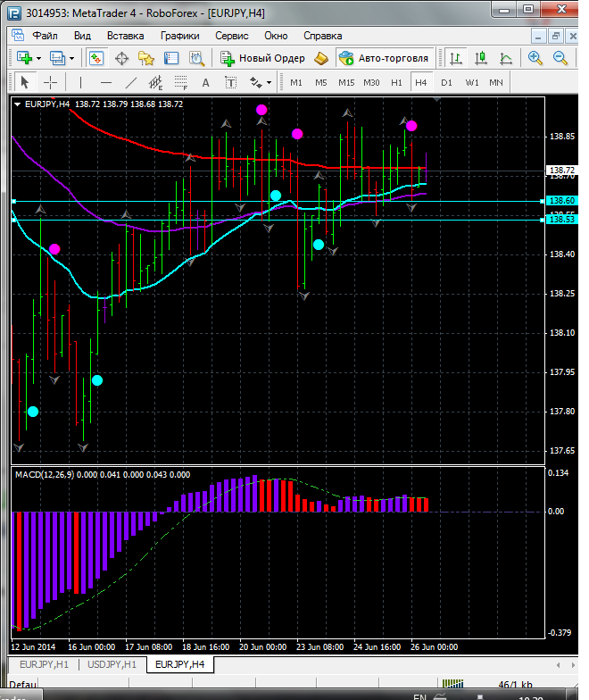Viewport: 589px width, 700px height.
Task: Select the Fibonacci retracement tool
Action: pos(180,82)
